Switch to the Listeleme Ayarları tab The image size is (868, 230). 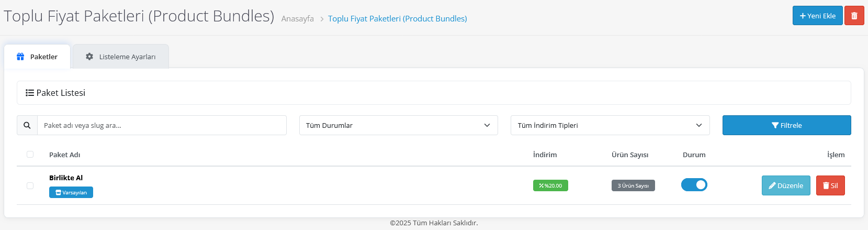[x=121, y=57]
